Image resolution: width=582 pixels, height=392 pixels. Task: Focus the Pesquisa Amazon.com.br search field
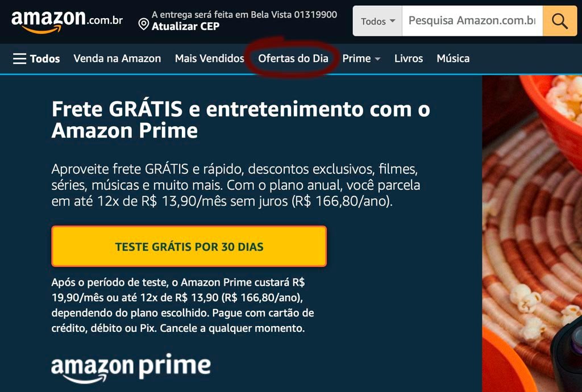pyautogui.click(x=472, y=21)
